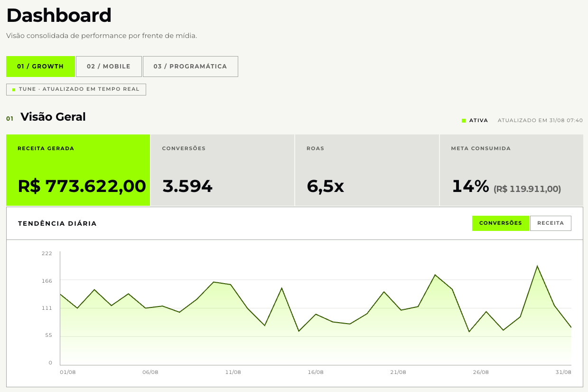Click the R$ 773.622,00 value
This screenshot has width=588, height=392.
[x=82, y=186]
